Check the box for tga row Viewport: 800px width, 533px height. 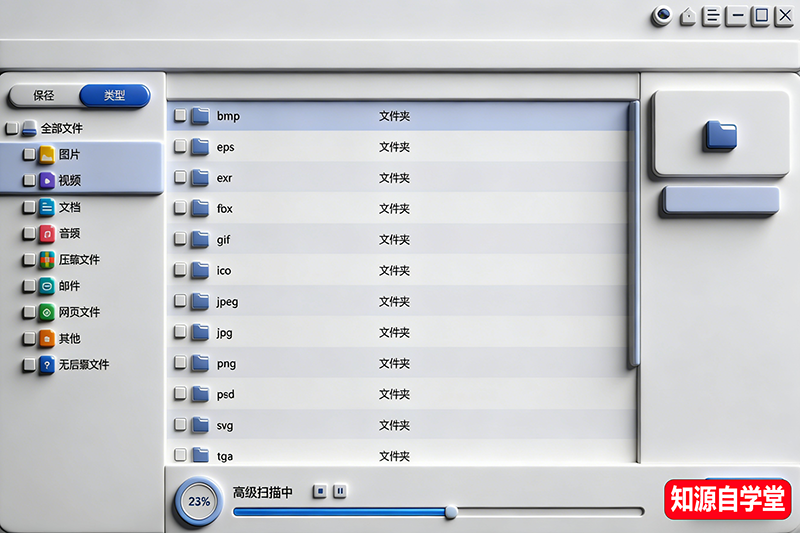click(180, 454)
